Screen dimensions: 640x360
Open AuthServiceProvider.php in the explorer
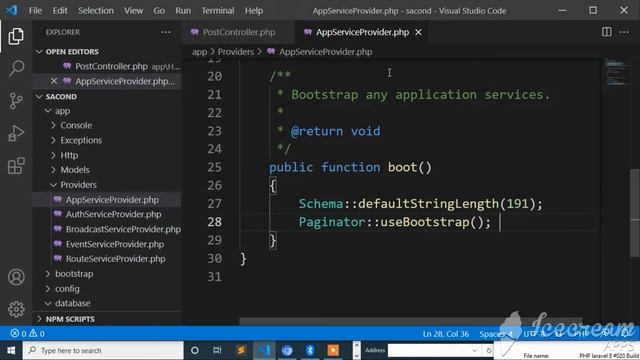point(113,214)
